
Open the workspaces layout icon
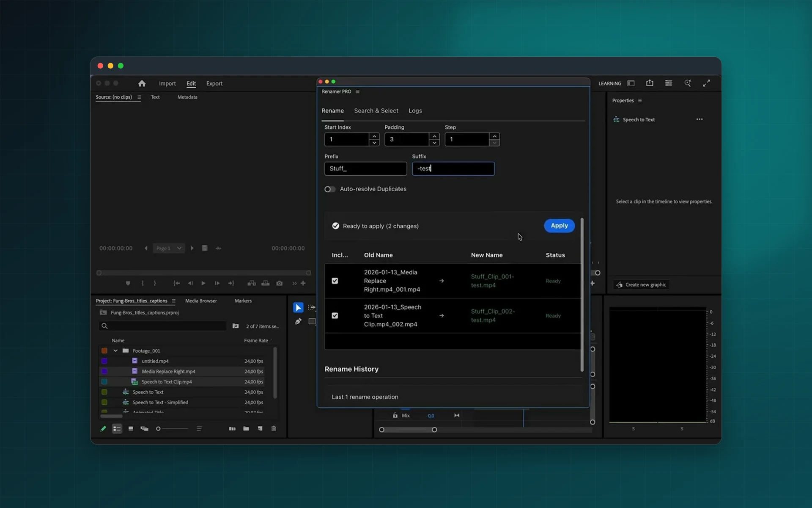click(x=669, y=83)
